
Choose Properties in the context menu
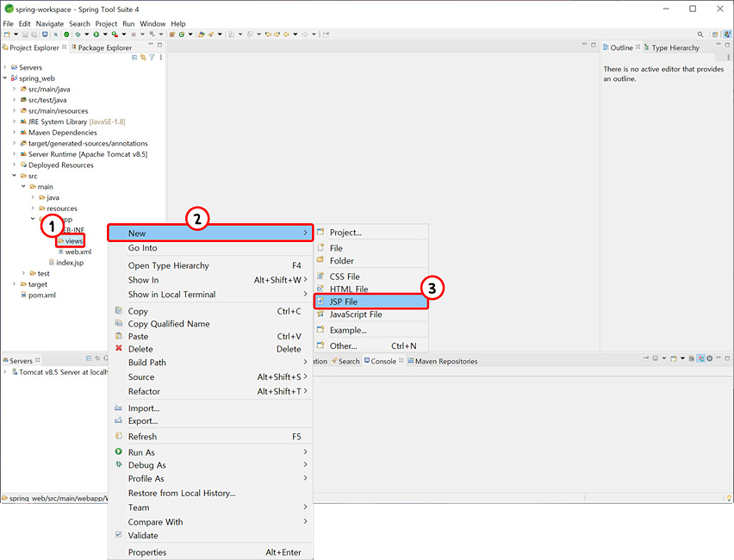(x=210, y=552)
